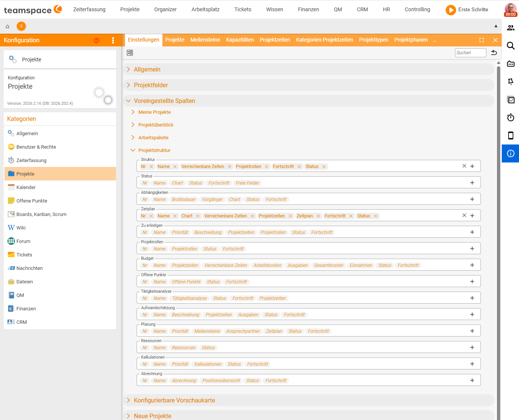This screenshot has width=519, height=420.
Task: Collapse header with the up arrow
Action: click(496, 26)
